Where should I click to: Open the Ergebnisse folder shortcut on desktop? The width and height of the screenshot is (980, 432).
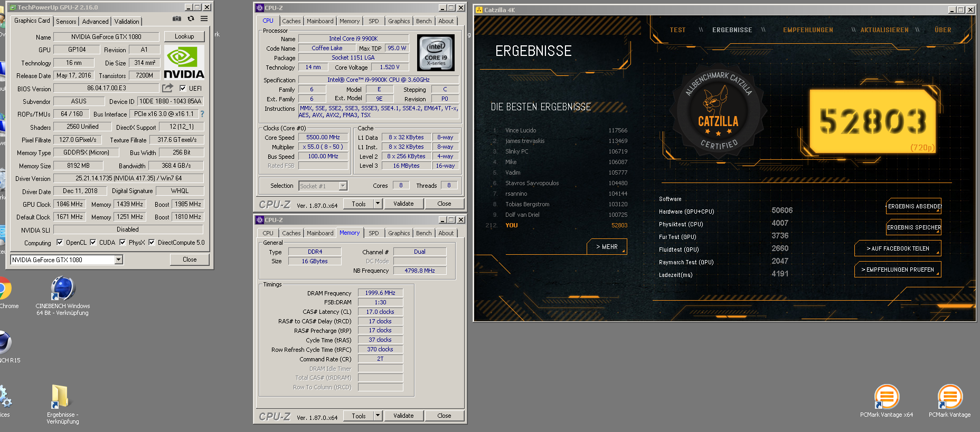tap(62, 404)
